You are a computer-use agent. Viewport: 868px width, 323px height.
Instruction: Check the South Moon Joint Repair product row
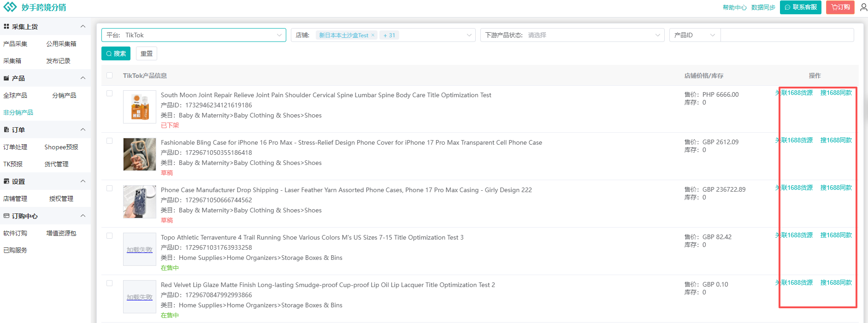(x=109, y=93)
